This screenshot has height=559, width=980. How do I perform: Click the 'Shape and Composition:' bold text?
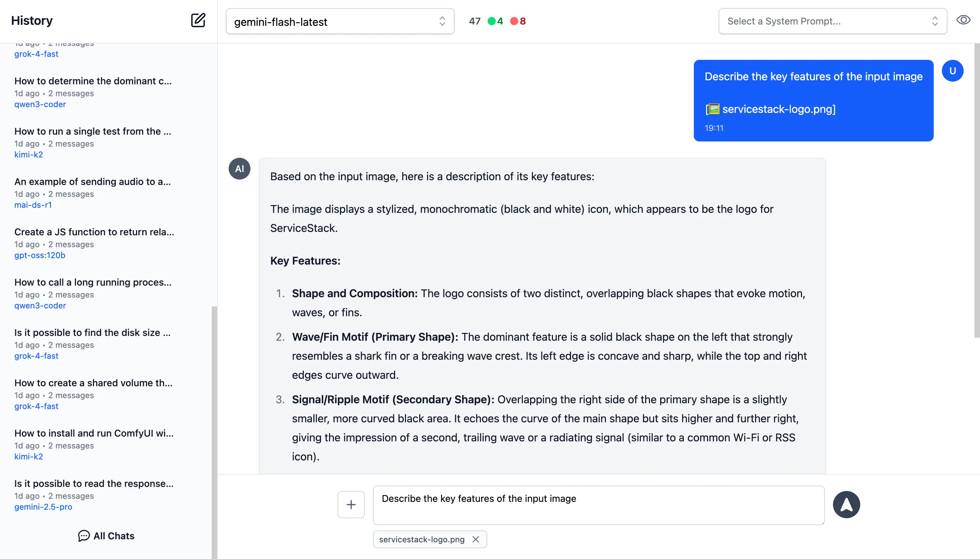click(355, 293)
